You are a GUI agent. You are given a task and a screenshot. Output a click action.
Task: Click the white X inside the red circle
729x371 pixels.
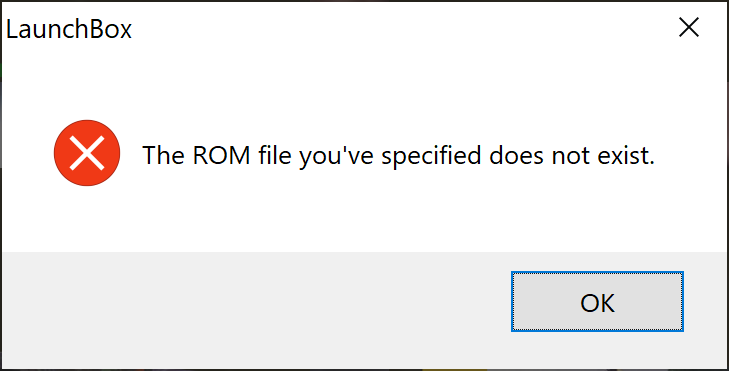tap(87, 153)
